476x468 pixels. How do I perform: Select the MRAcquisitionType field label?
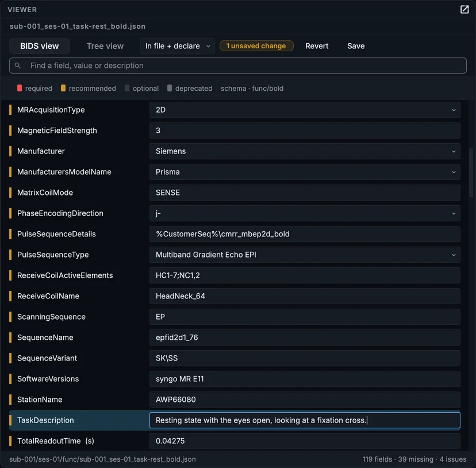pos(51,110)
